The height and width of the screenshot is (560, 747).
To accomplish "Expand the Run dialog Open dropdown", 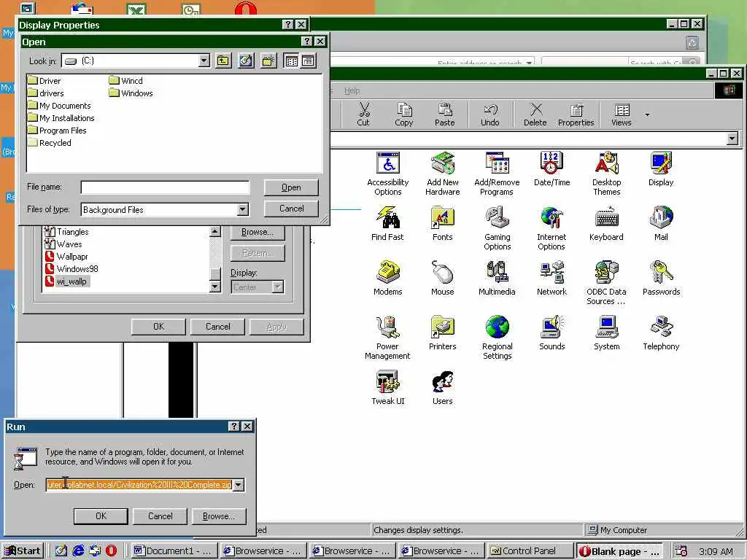I will (238, 485).
